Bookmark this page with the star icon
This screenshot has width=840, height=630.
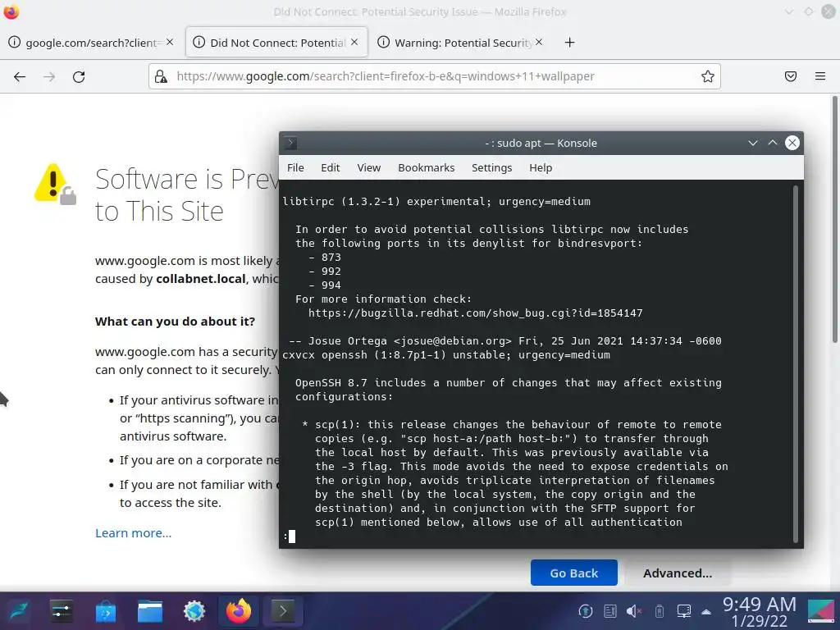click(708, 76)
